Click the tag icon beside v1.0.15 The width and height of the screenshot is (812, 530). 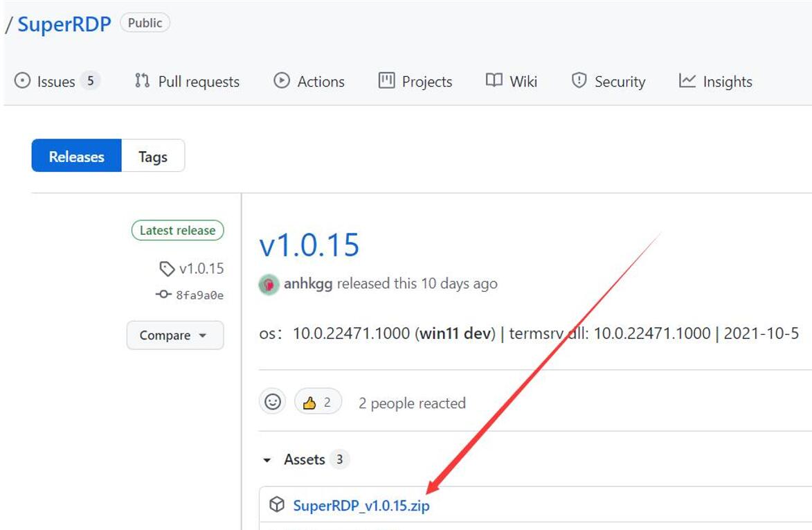(x=167, y=269)
